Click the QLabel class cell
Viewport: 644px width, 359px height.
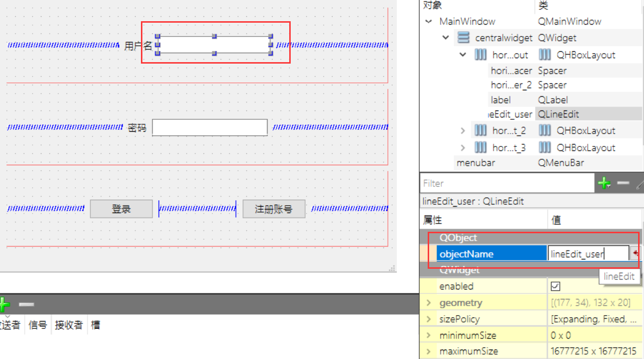click(x=553, y=100)
